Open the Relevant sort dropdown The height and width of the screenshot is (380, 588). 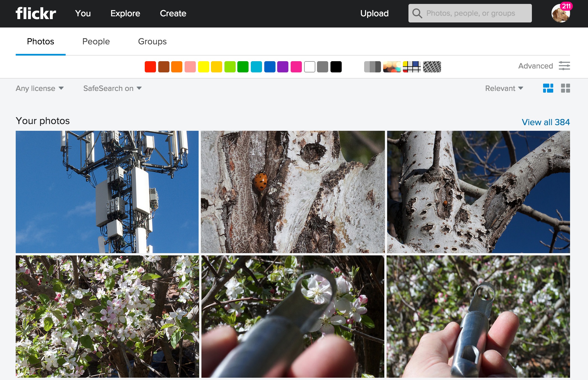[504, 88]
